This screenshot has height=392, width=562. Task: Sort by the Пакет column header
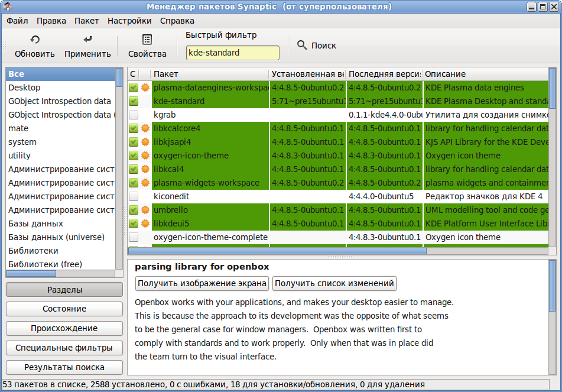(210, 74)
